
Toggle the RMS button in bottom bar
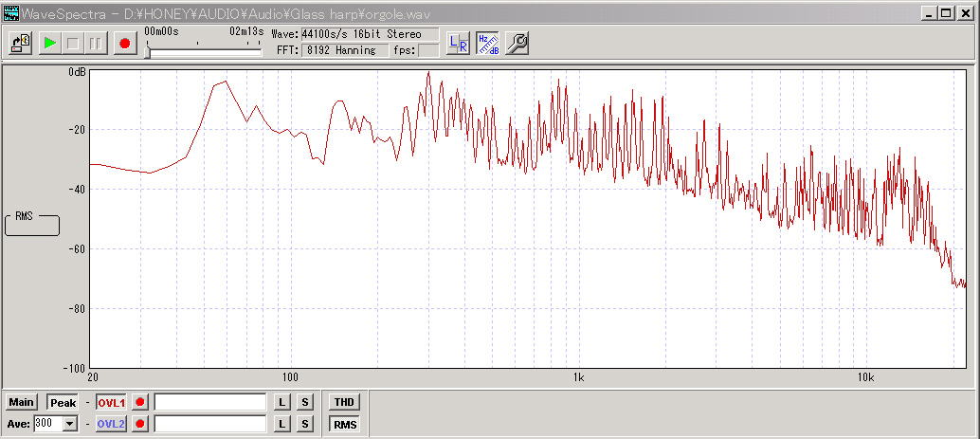(x=344, y=425)
